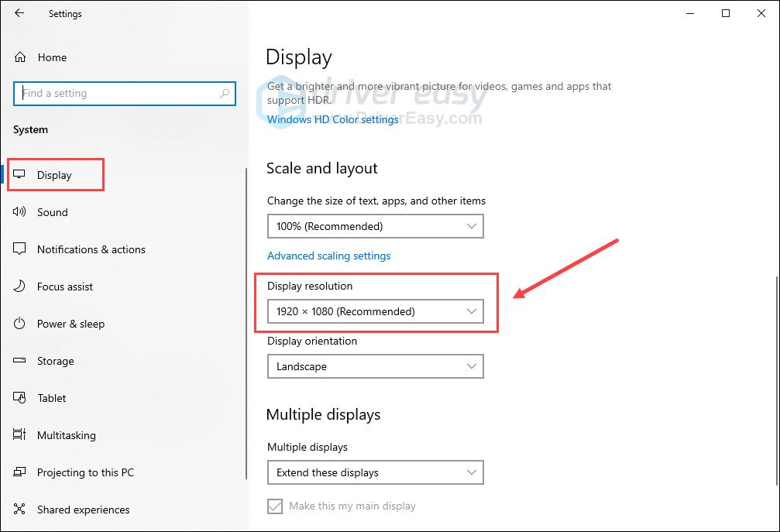Go to Multitasking settings
The height and width of the screenshot is (532, 780).
pos(66,435)
